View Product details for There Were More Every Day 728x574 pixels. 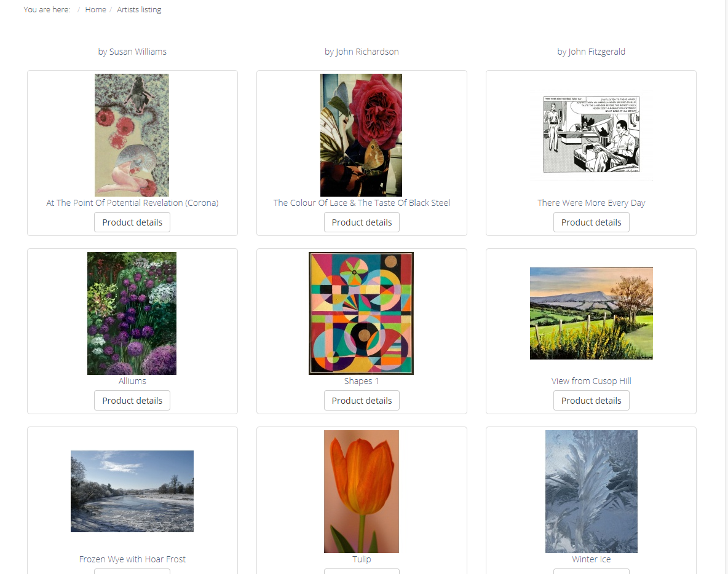pyautogui.click(x=591, y=222)
